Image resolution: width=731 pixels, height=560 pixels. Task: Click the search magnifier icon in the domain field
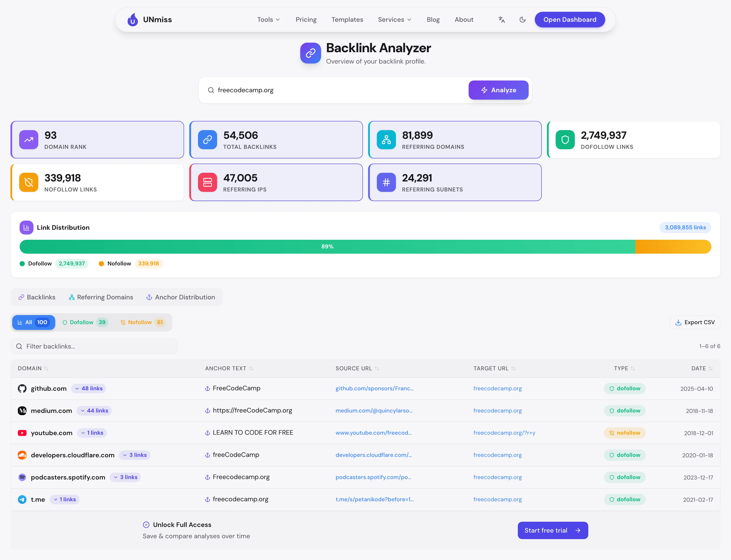click(x=211, y=90)
